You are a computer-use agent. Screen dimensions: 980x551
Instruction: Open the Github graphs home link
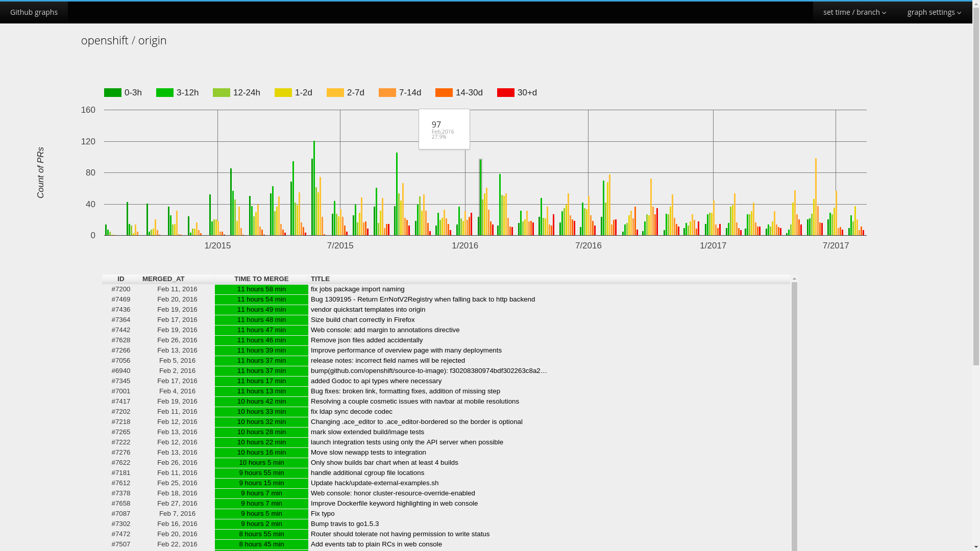(34, 12)
